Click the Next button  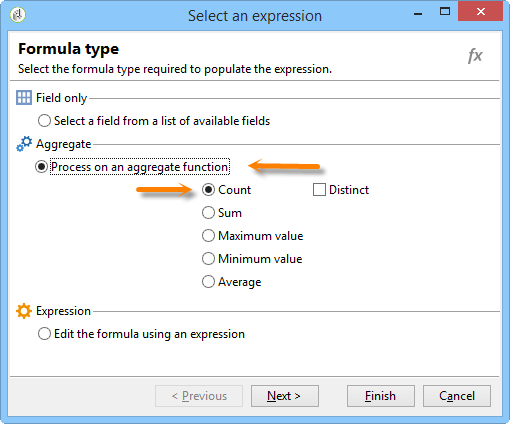285,396
